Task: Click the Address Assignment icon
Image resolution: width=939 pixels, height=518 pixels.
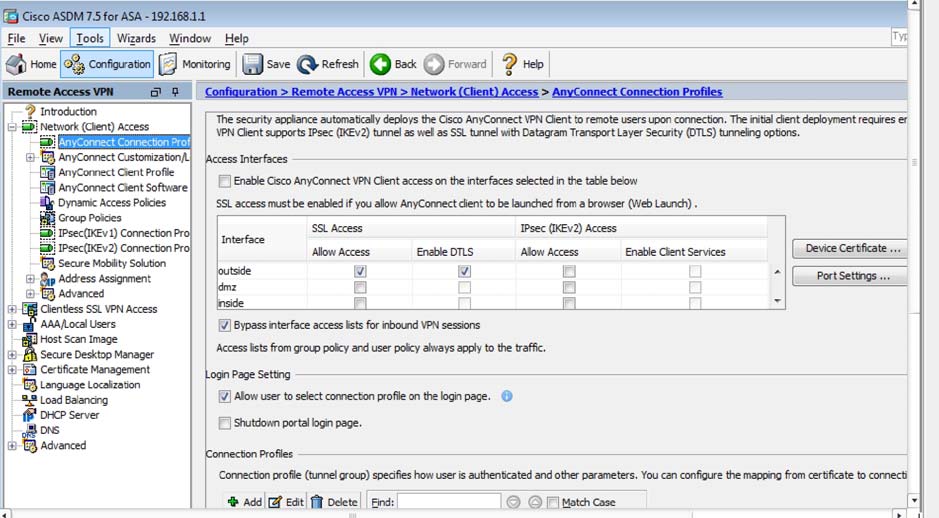Action: click(x=47, y=278)
